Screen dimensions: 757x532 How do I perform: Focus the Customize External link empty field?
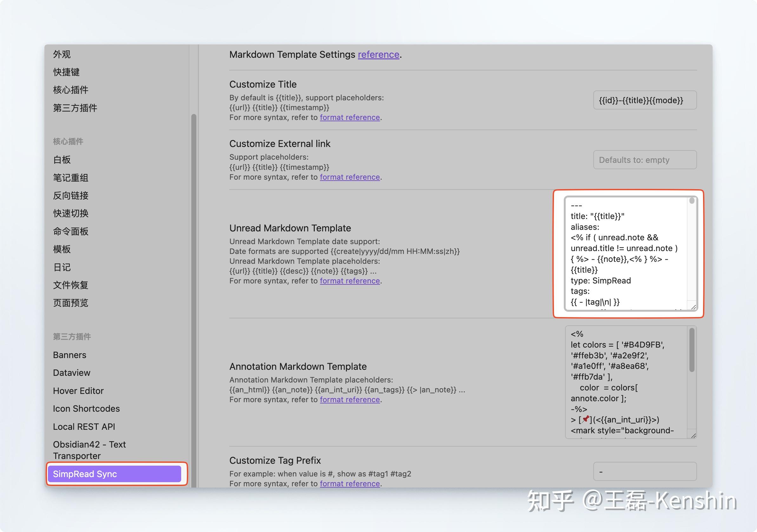tap(645, 160)
